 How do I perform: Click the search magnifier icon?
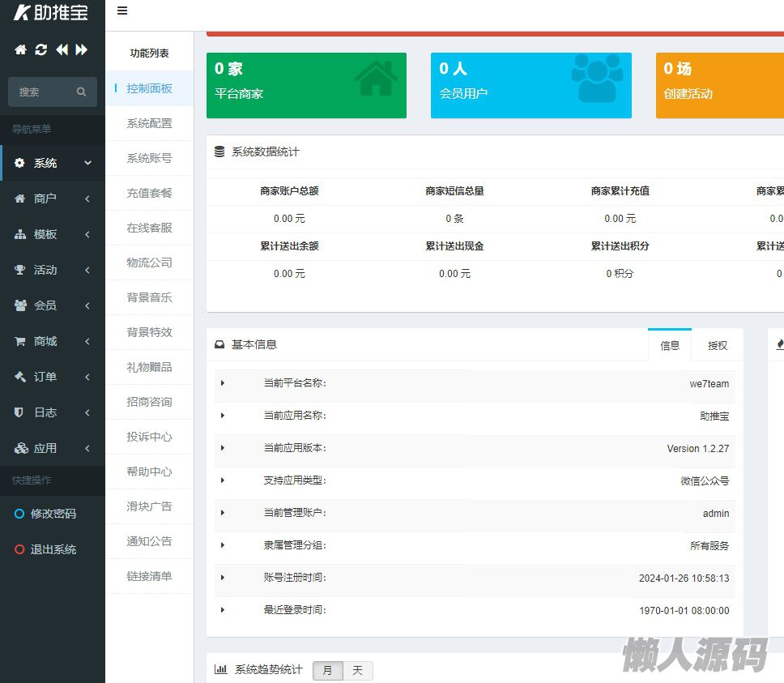click(x=81, y=92)
